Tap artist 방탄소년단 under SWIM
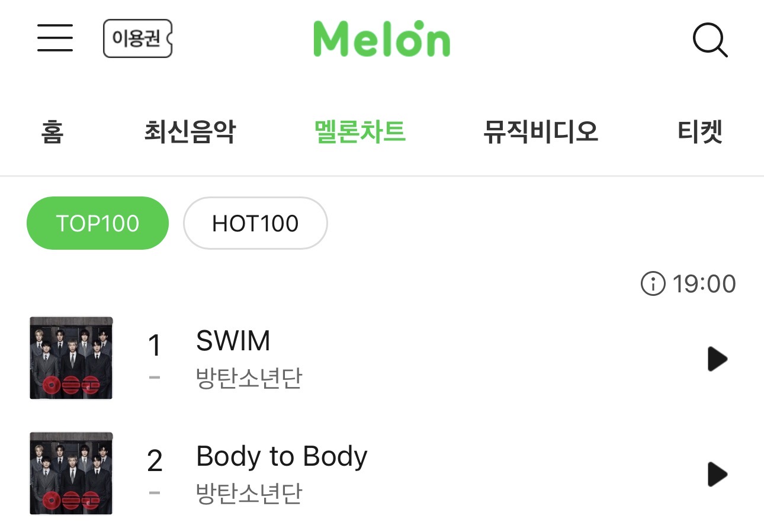 click(249, 378)
